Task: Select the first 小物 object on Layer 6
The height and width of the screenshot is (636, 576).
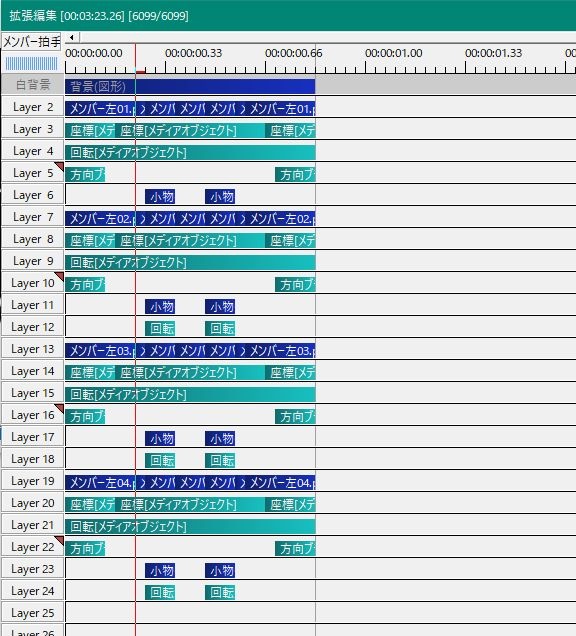Action: click(x=160, y=197)
